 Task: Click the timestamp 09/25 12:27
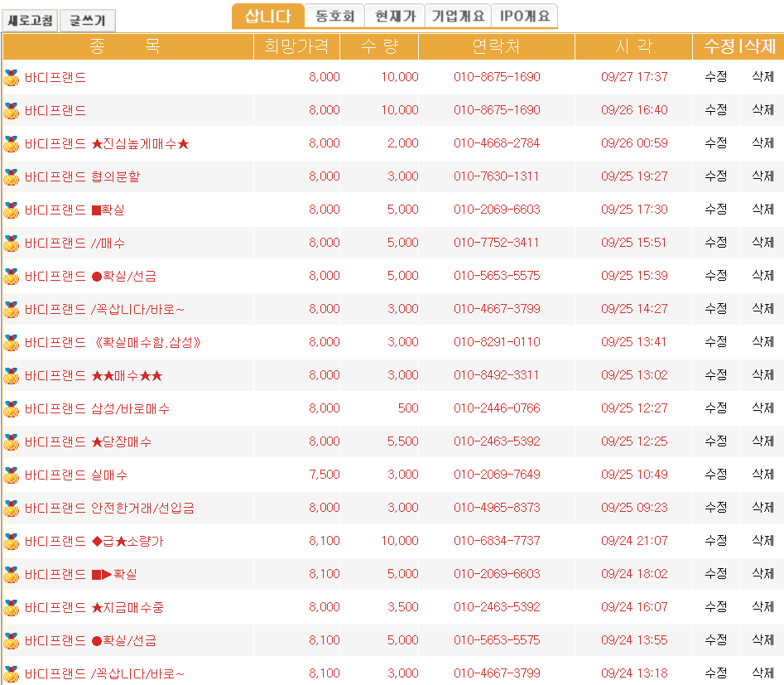click(634, 408)
